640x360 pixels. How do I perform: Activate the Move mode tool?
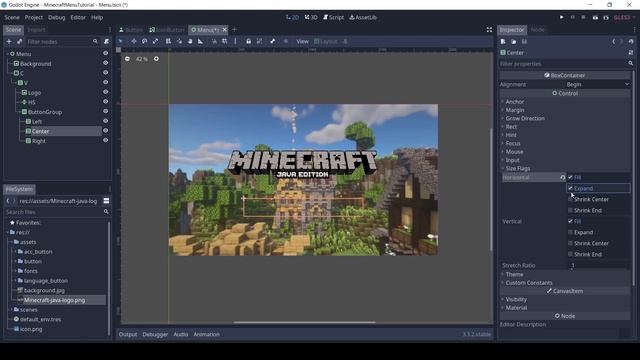click(x=133, y=41)
